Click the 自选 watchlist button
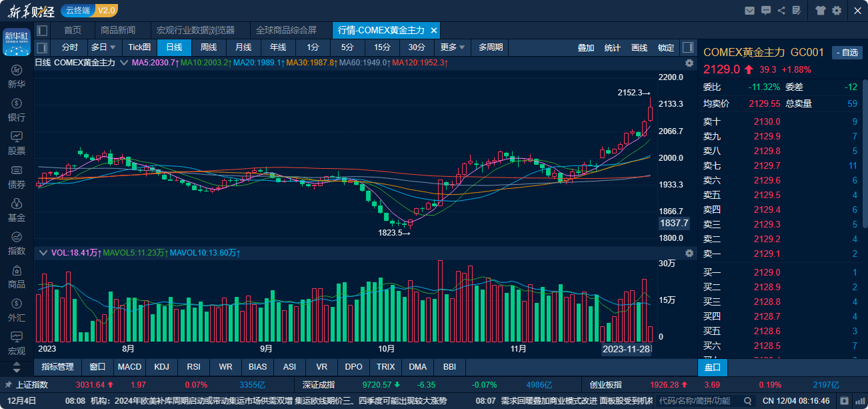Screen dimensions: 868x409 pos(847,53)
